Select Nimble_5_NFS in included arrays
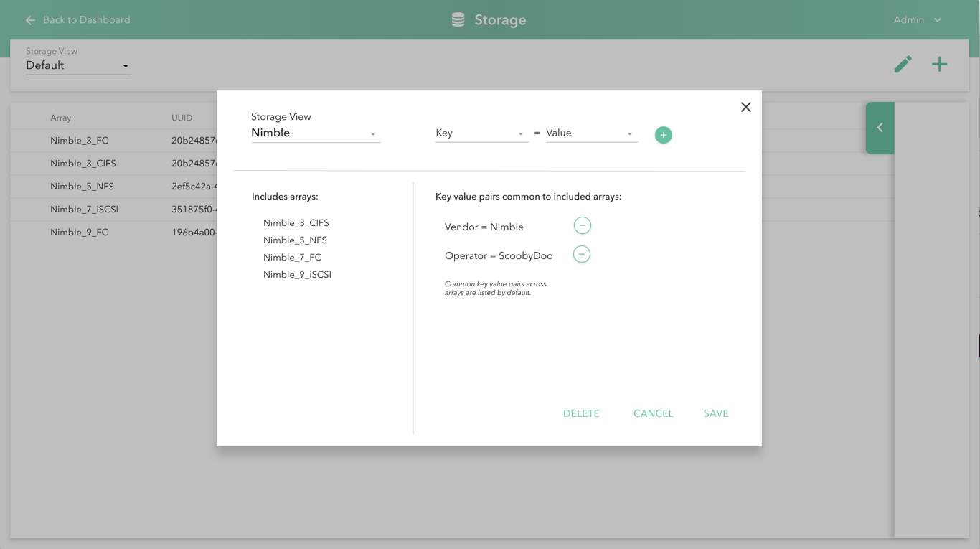The height and width of the screenshot is (549, 980). click(x=295, y=240)
